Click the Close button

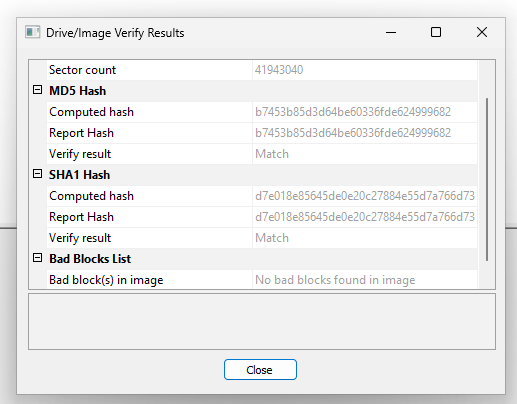click(x=260, y=369)
